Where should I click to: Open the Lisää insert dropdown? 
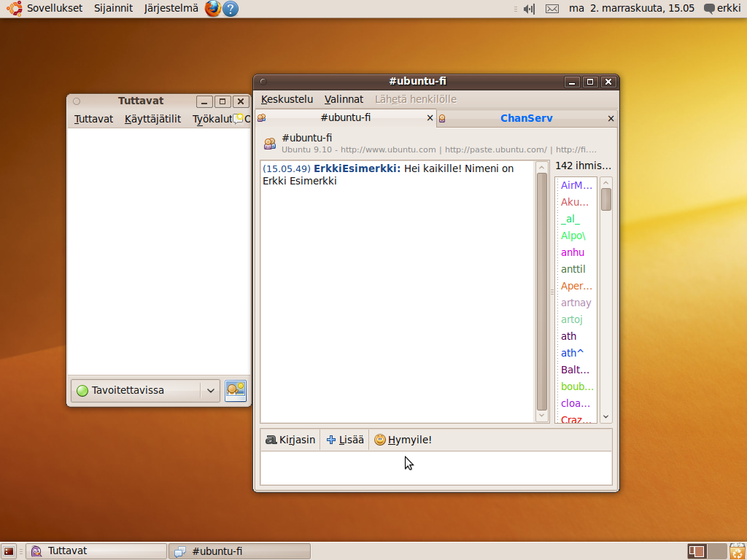345,440
